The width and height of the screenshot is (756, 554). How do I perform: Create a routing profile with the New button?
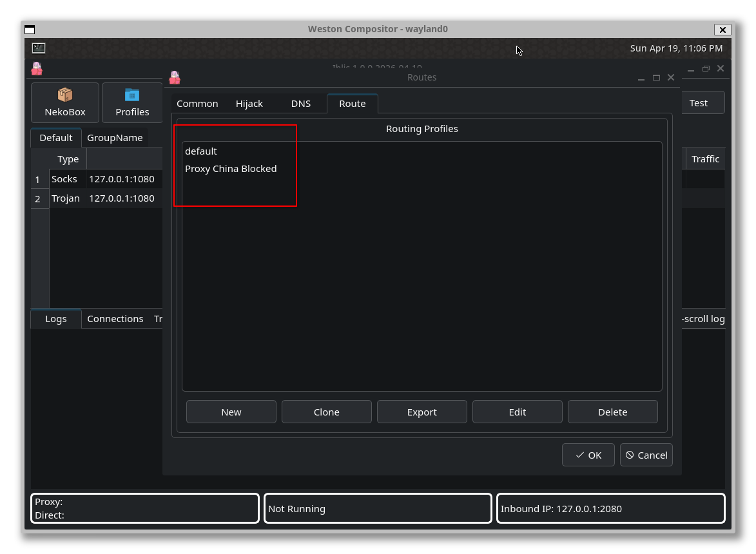click(231, 412)
